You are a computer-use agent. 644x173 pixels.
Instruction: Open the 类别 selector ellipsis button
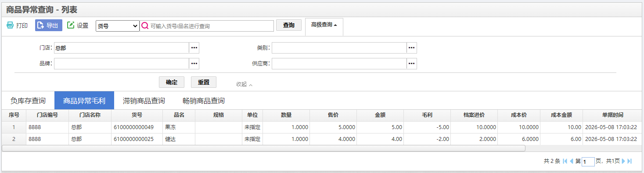click(x=412, y=48)
